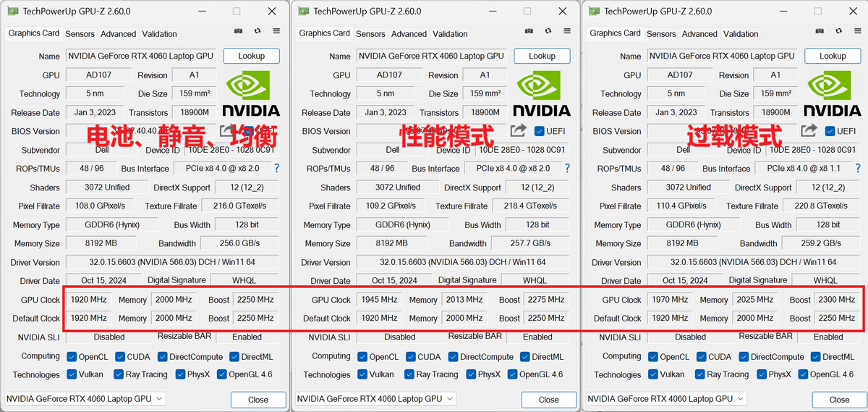868x412 pixels.
Task: Click bottom Close button in the 257.7 GB/s window
Action: click(549, 400)
